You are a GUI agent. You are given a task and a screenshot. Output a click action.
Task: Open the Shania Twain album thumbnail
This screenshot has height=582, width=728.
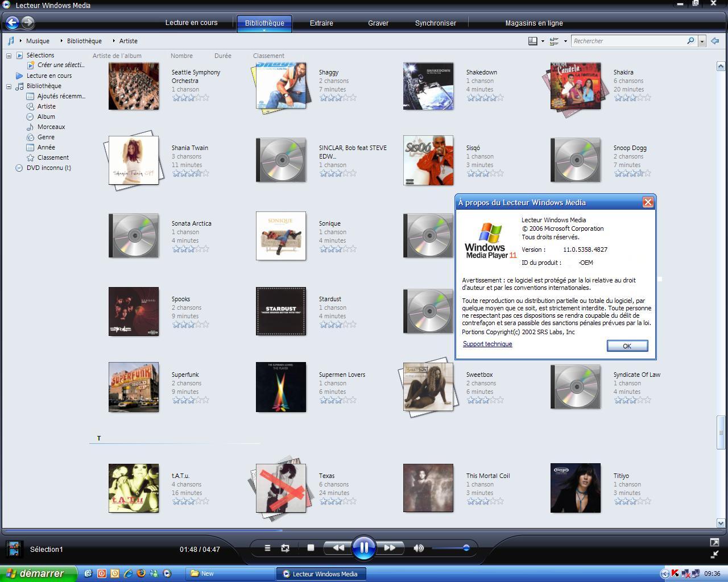133,160
